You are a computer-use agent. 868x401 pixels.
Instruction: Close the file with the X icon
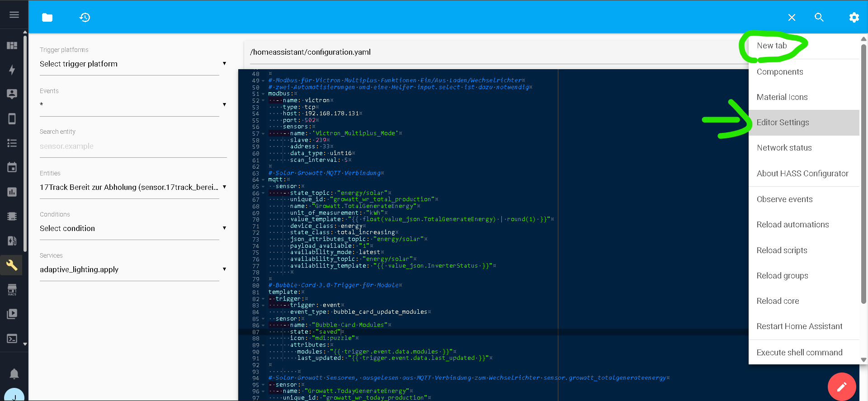[x=792, y=18]
